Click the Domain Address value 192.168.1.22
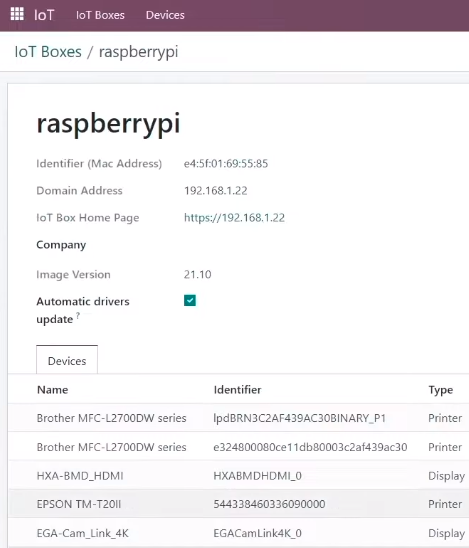The image size is (469, 548). pyautogui.click(x=216, y=190)
